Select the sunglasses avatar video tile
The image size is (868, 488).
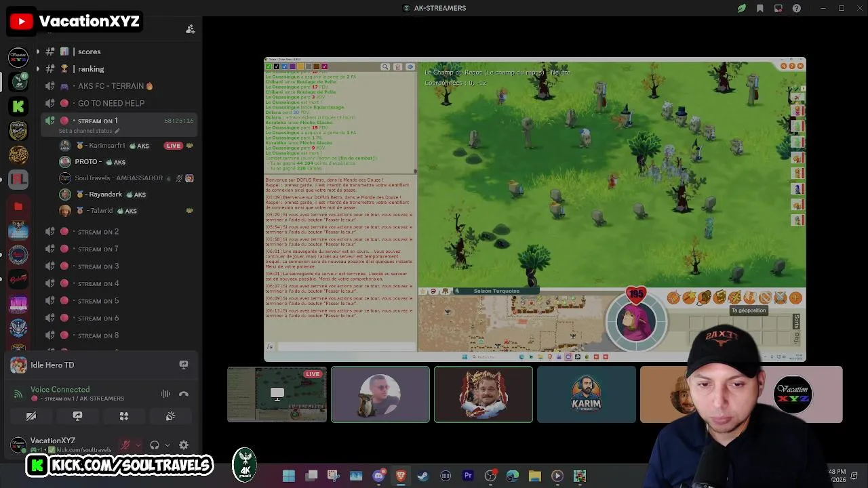[380, 394]
